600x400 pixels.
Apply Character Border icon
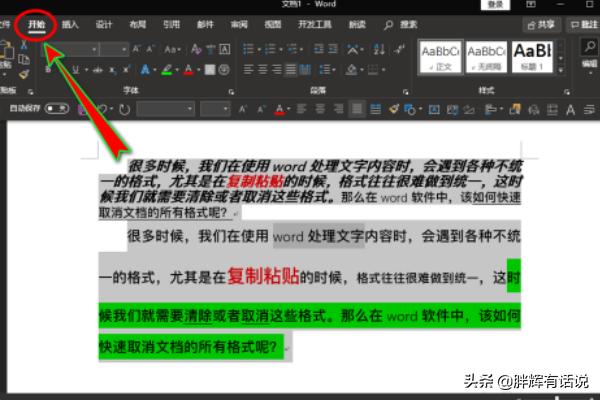225,49
